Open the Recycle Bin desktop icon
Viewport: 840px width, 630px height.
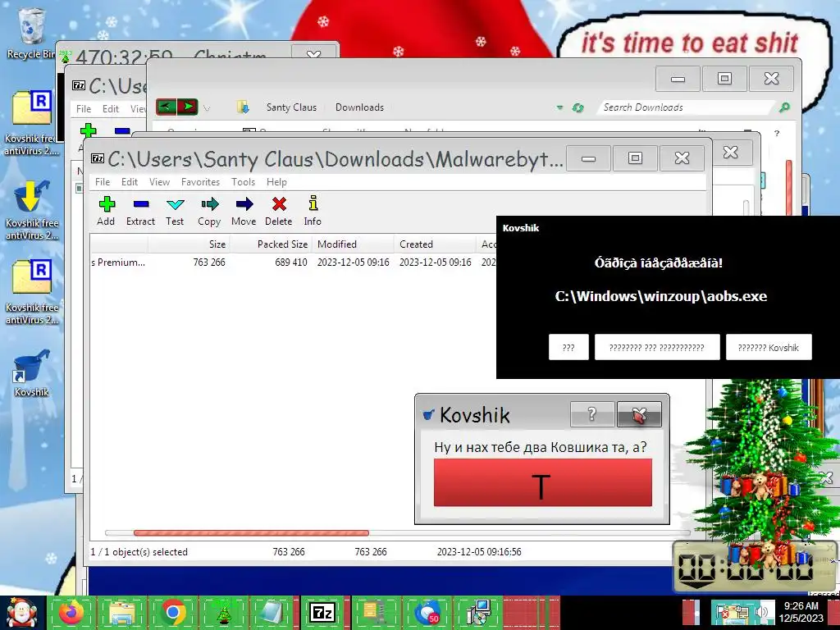coord(31,33)
